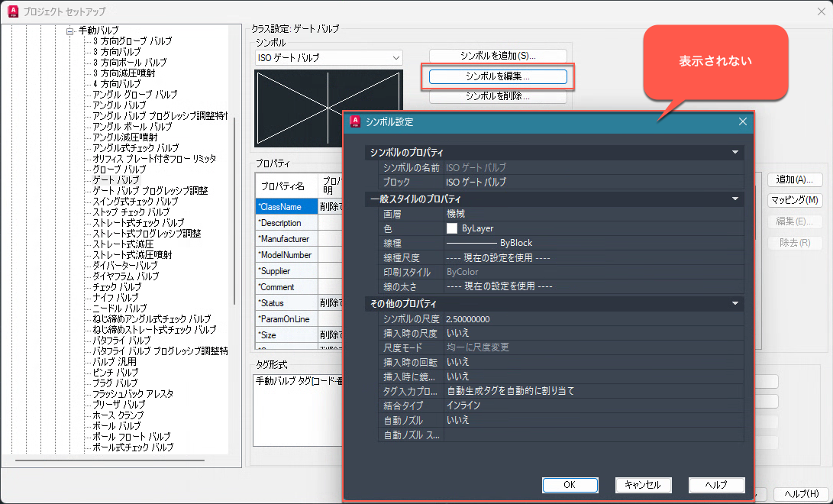Click the シンボルを削除 button

[x=497, y=97]
